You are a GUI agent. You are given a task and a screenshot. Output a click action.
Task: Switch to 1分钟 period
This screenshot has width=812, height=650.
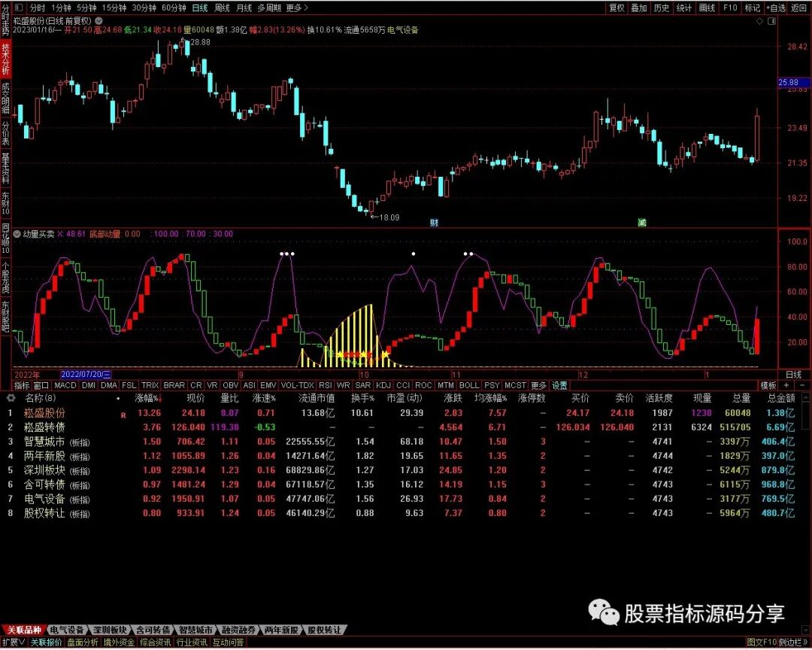62,8
